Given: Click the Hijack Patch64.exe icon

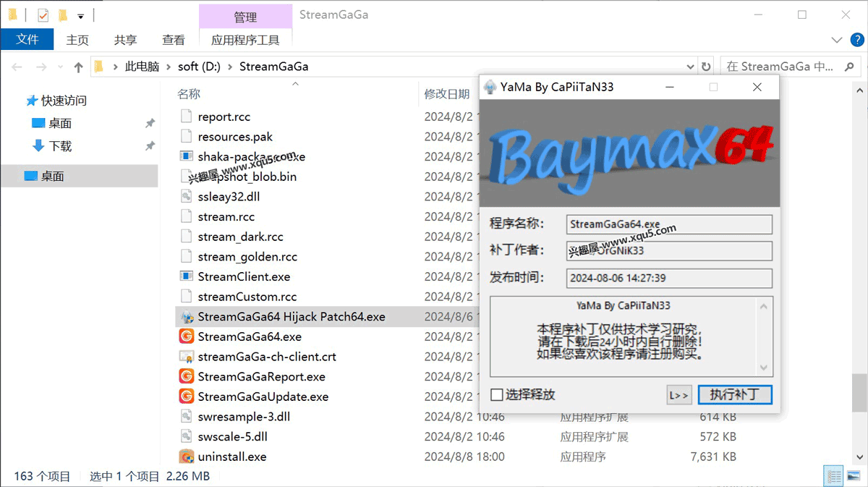Looking at the screenshot, I should click(x=187, y=317).
